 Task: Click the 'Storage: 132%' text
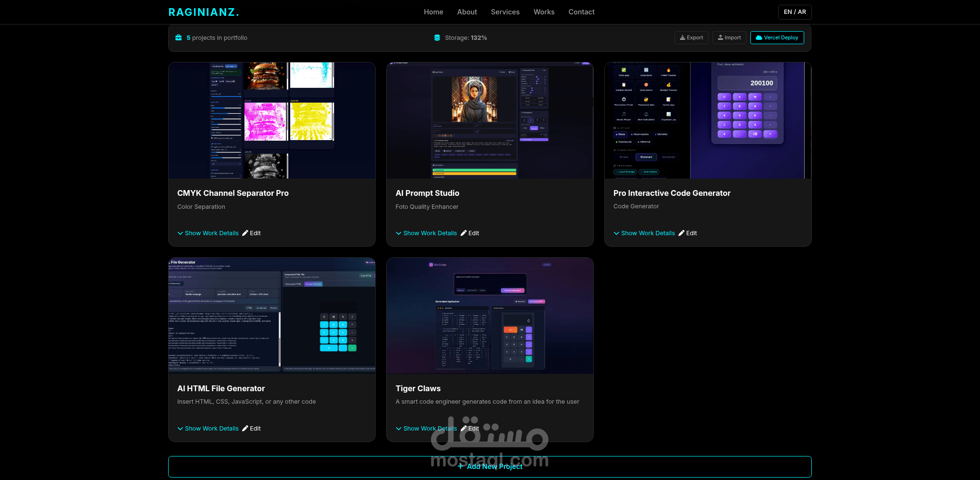466,38
